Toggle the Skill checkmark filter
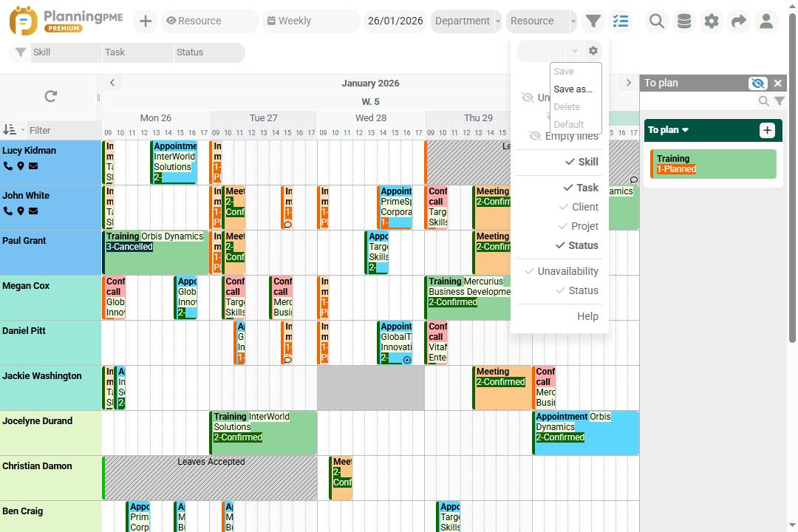798x532 pixels. coord(582,162)
